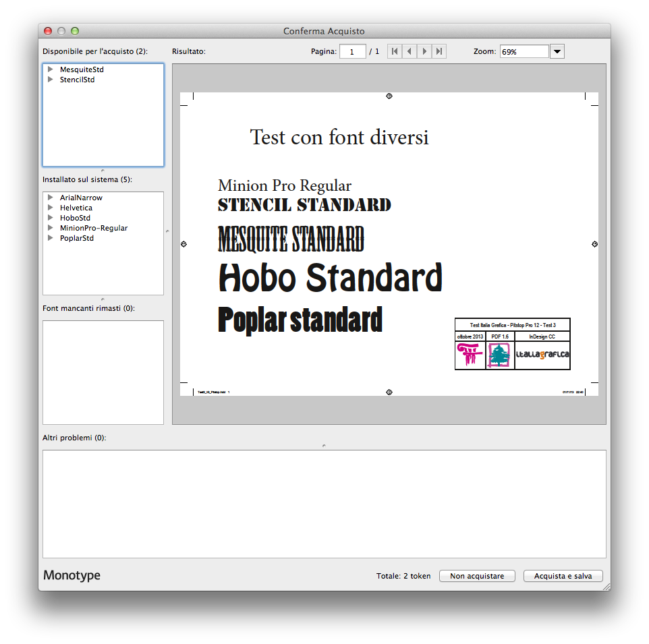This screenshot has height=644, width=649.
Task: Click the document preview page
Action: (389, 244)
